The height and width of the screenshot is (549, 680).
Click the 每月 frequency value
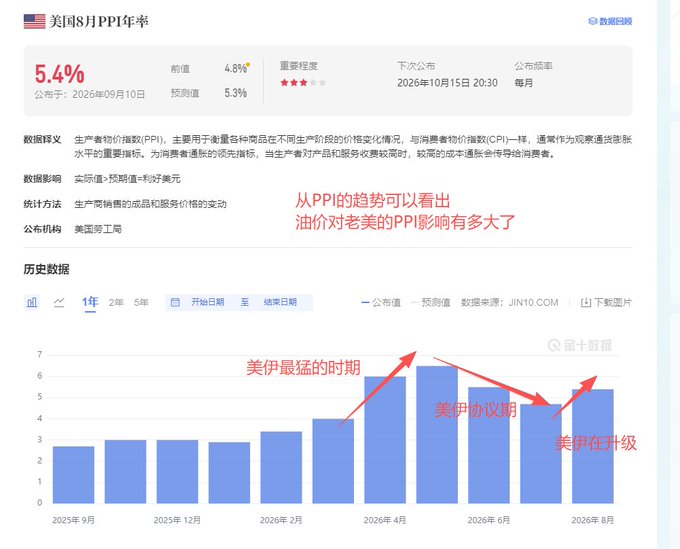[x=523, y=83]
